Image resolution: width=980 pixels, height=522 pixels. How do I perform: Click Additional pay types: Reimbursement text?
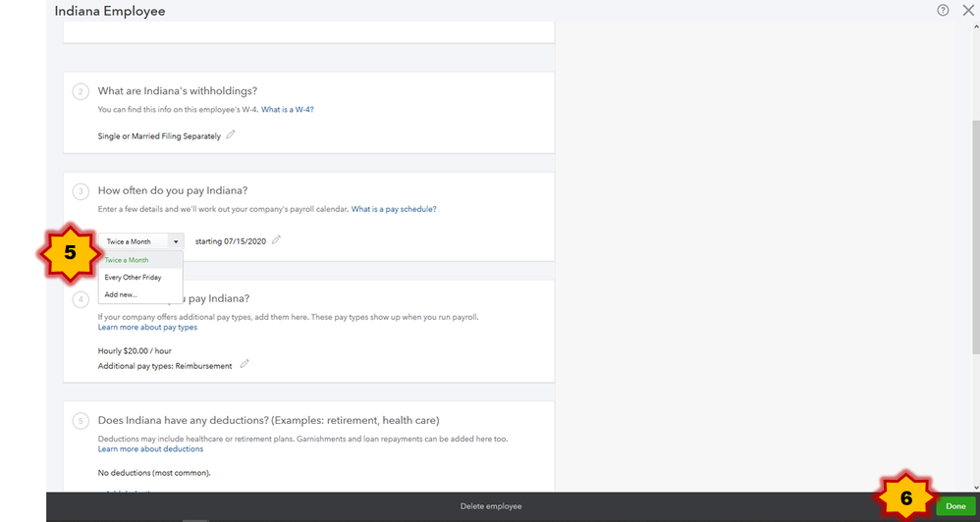pos(165,366)
